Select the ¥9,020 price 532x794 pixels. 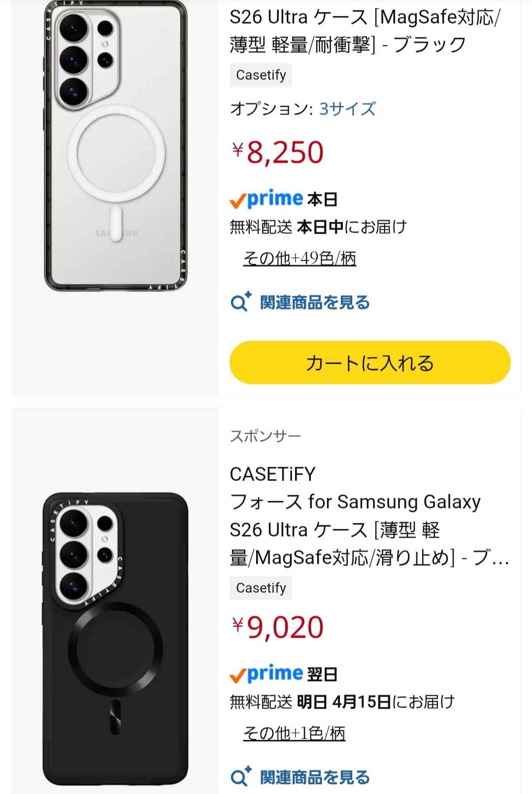[x=278, y=627]
